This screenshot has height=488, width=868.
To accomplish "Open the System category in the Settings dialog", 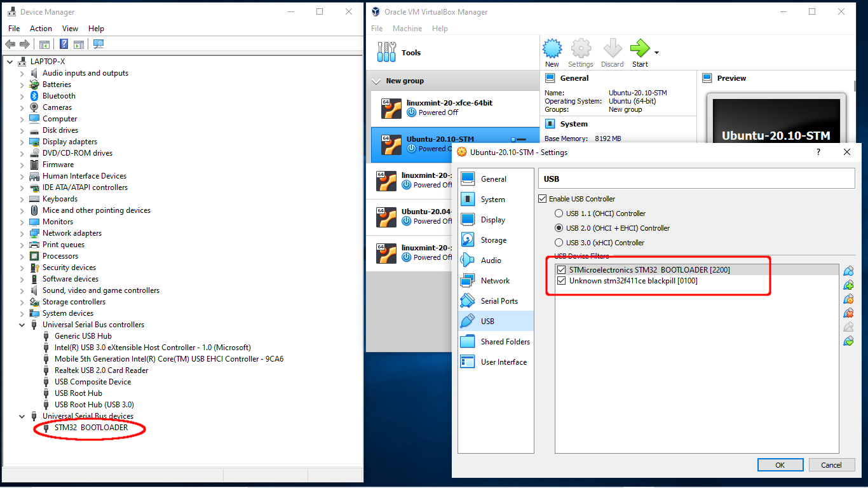I will pos(496,200).
